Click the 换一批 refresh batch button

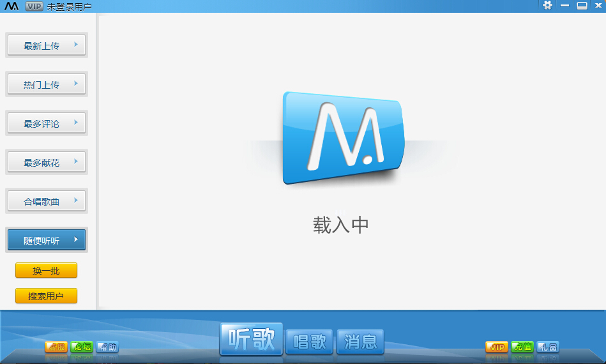(x=46, y=271)
